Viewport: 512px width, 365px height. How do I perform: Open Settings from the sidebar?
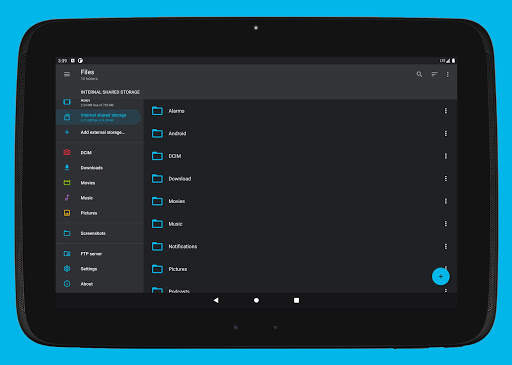[x=99, y=269]
